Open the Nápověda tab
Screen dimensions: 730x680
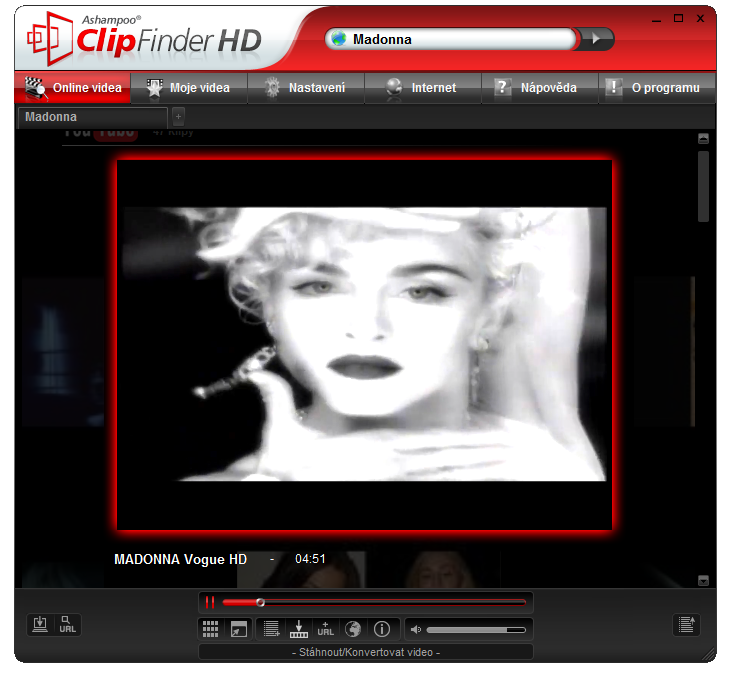click(x=540, y=88)
